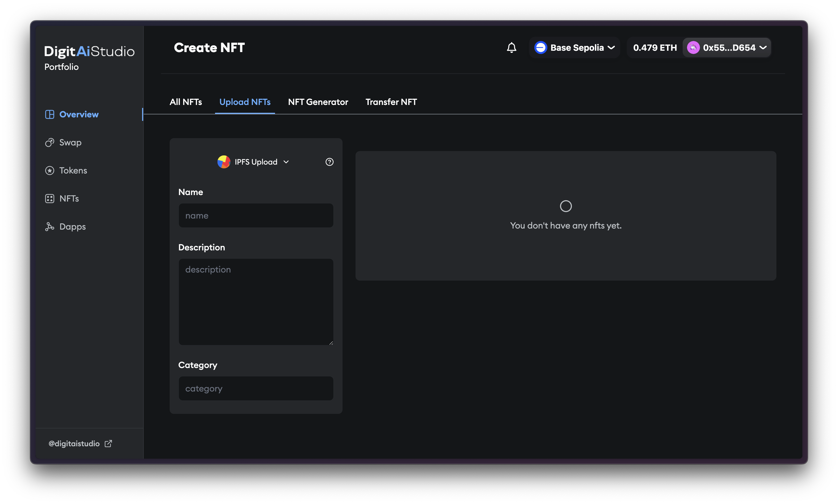This screenshot has width=838, height=504.
Task: Click the Category input field
Action: tap(256, 388)
